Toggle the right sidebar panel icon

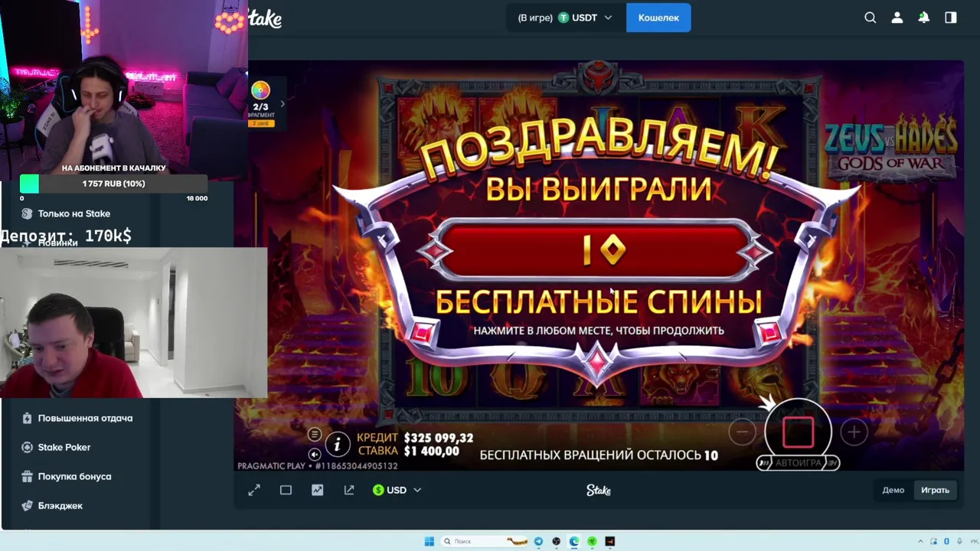[x=951, y=18]
